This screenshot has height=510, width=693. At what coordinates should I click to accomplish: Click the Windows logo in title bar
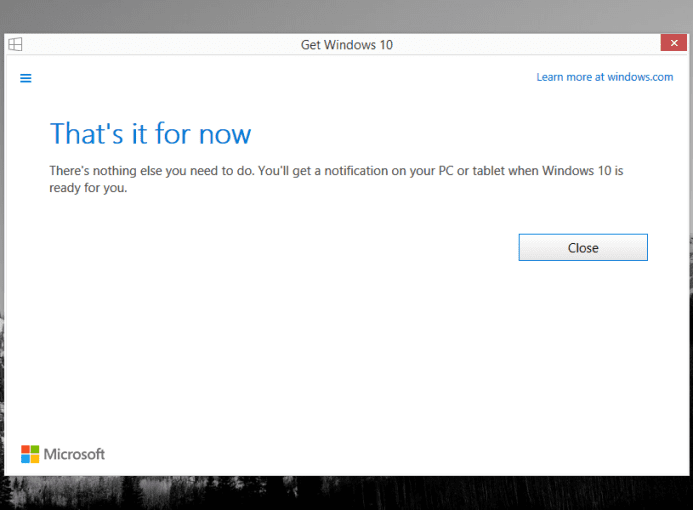pyautogui.click(x=15, y=44)
